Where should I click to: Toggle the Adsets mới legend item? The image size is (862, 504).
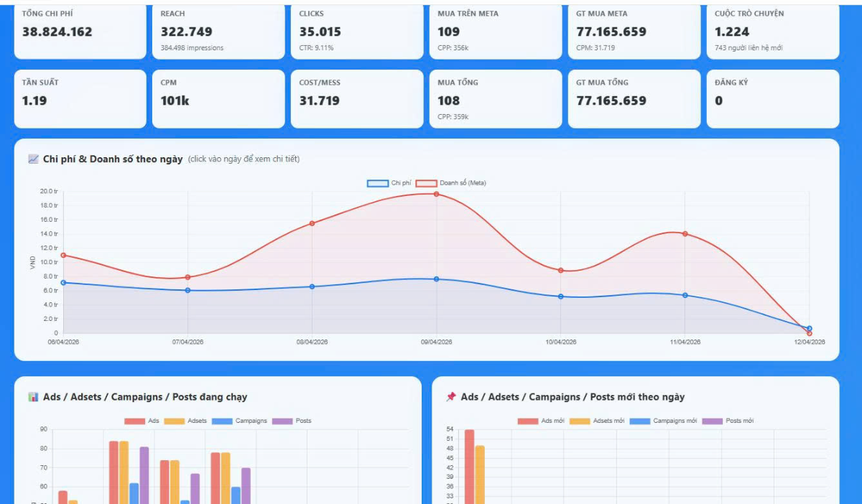[597, 421]
